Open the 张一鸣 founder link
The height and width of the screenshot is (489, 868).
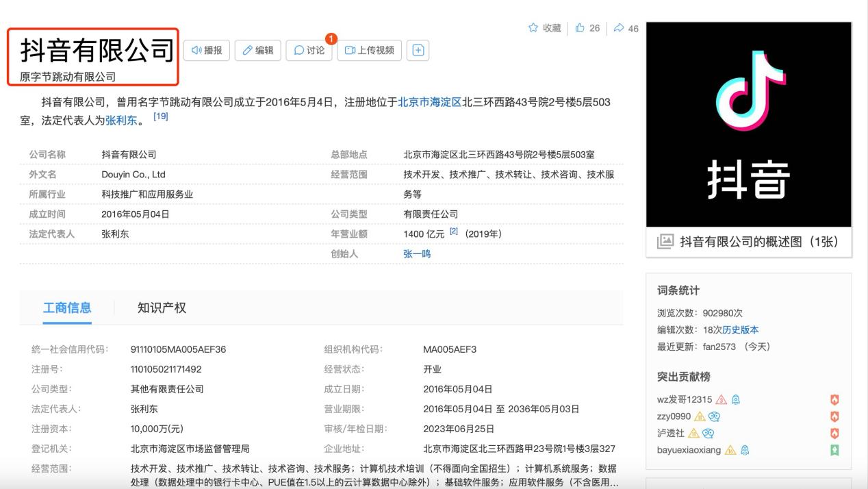[x=417, y=253]
